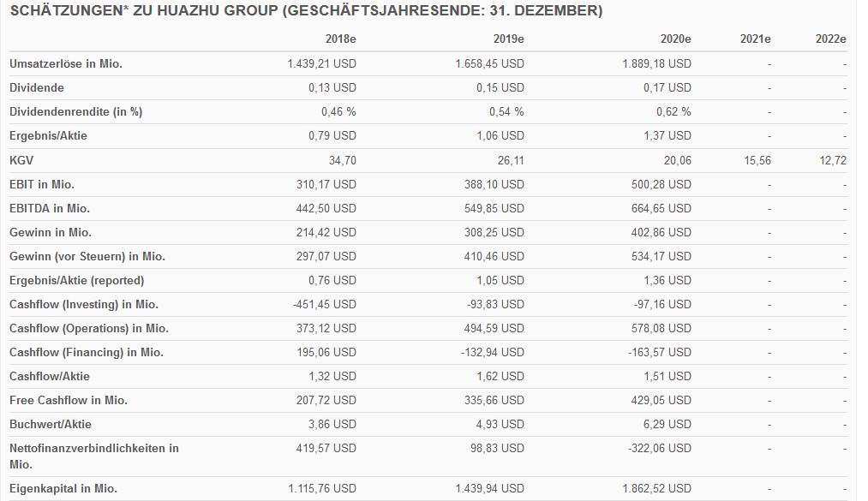Select the 2020e column header
Screen dimensions: 868x501
[675, 39]
